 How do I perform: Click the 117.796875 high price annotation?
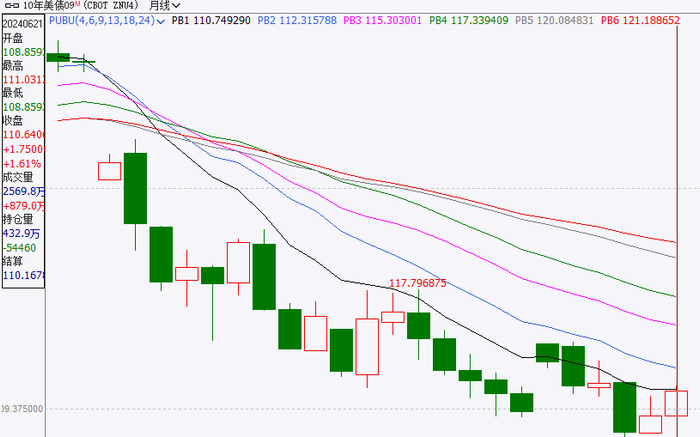pos(417,283)
